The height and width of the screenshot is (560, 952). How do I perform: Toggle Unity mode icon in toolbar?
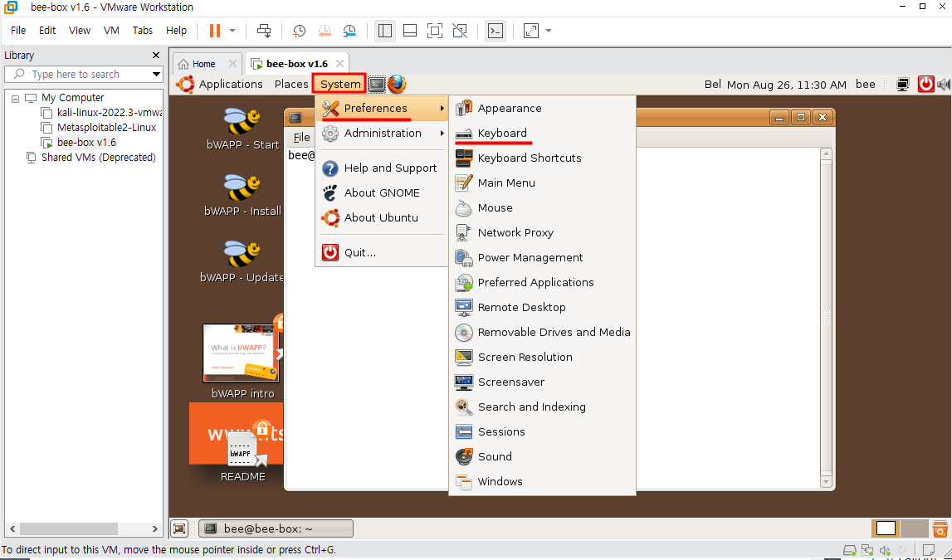[x=460, y=31]
